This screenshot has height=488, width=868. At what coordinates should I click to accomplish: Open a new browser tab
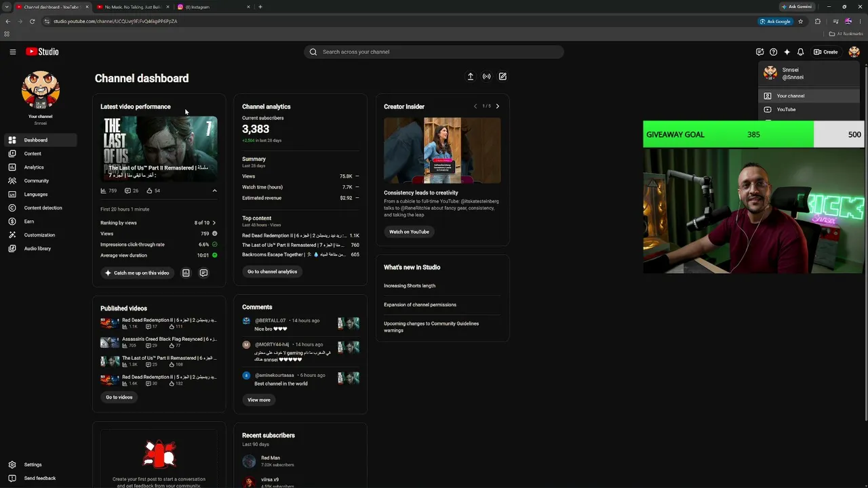pyautogui.click(x=260, y=7)
